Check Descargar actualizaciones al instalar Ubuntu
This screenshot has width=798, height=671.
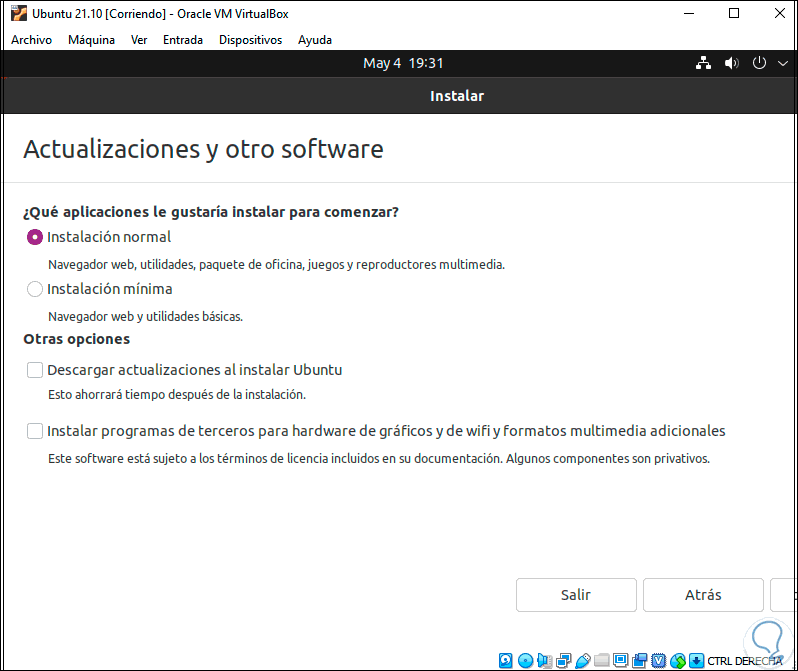point(35,370)
